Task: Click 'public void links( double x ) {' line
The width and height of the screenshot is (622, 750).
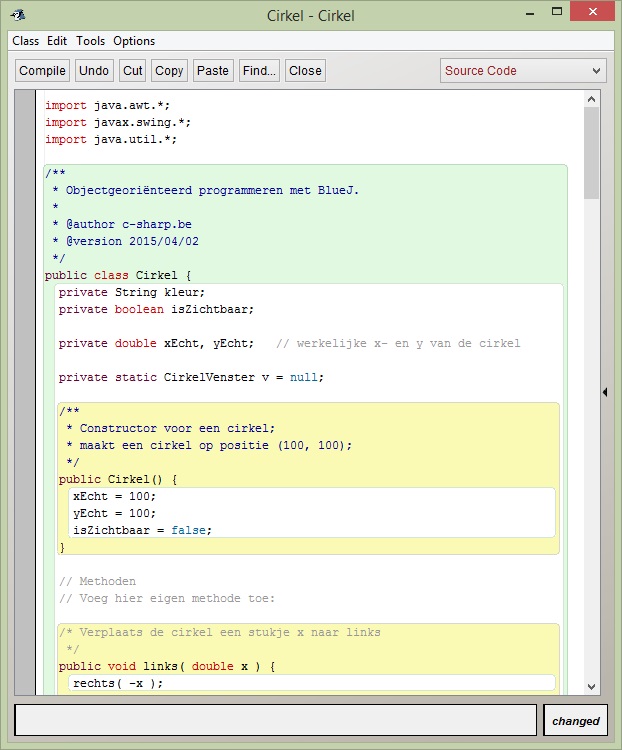Action: click(x=167, y=666)
